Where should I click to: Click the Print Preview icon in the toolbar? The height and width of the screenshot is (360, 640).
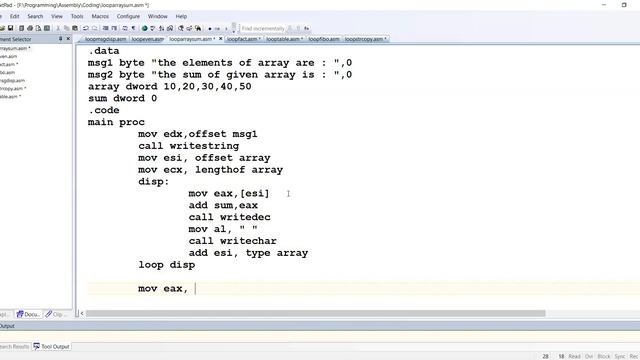pos(38,28)
